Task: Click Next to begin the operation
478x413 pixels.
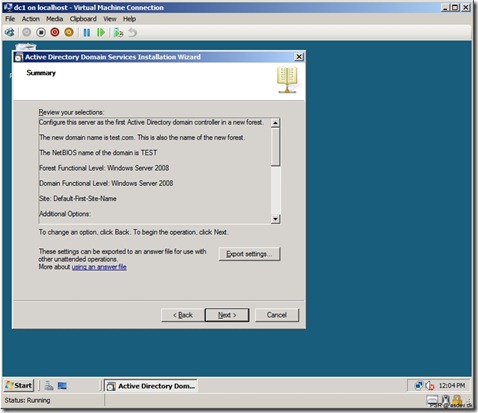Action: [x=227, y=315]
